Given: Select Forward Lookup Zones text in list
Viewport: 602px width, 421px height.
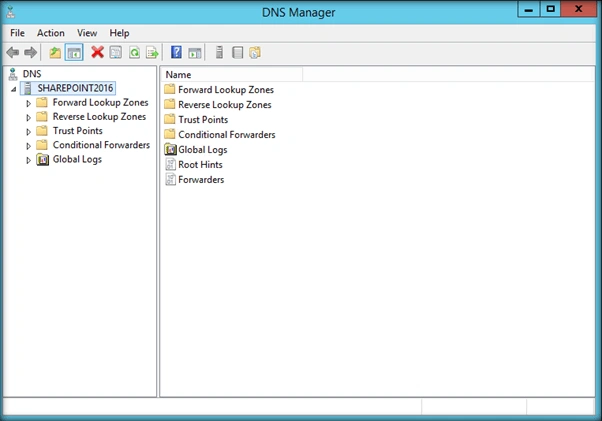Looking at the screenshot, I should pos(226,90).
